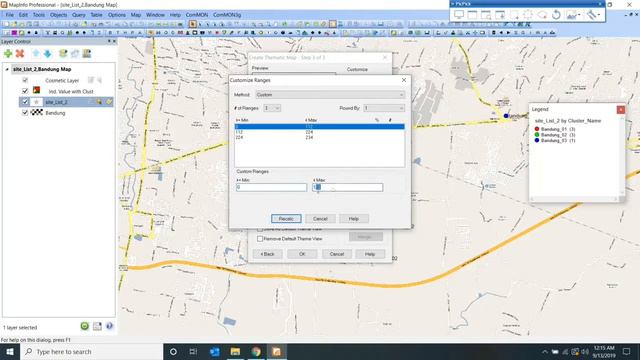Click the Windows Start button
Image resolution: width=640 pixels, height=360 pixels.
coord(10,351)
